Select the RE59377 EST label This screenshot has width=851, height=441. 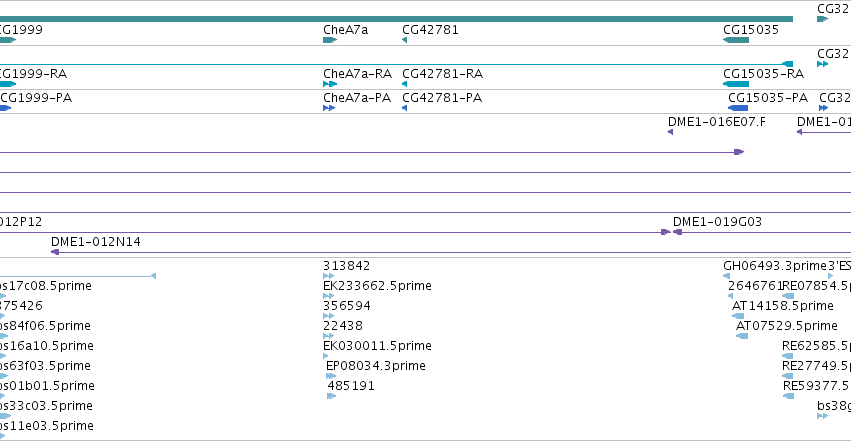click(x=817, y=386)
